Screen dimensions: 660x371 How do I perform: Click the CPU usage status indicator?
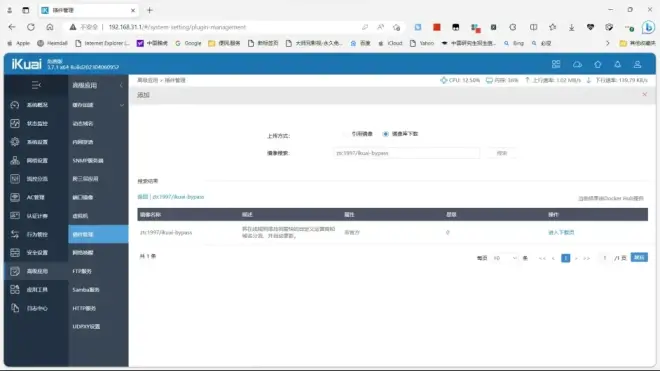pos(460,80)
